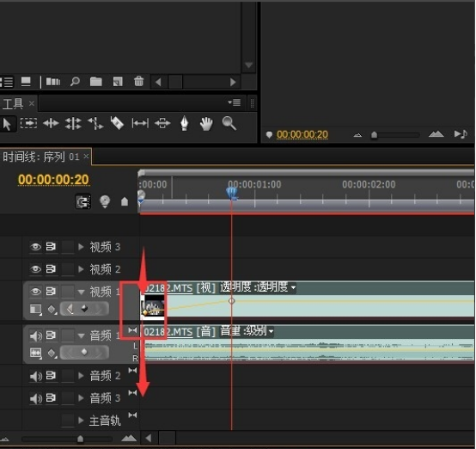Image resolution: width=476 pixels, height=449 pixels.
Task: Collapse the 音频 1 track
Action: coord(81,335)
